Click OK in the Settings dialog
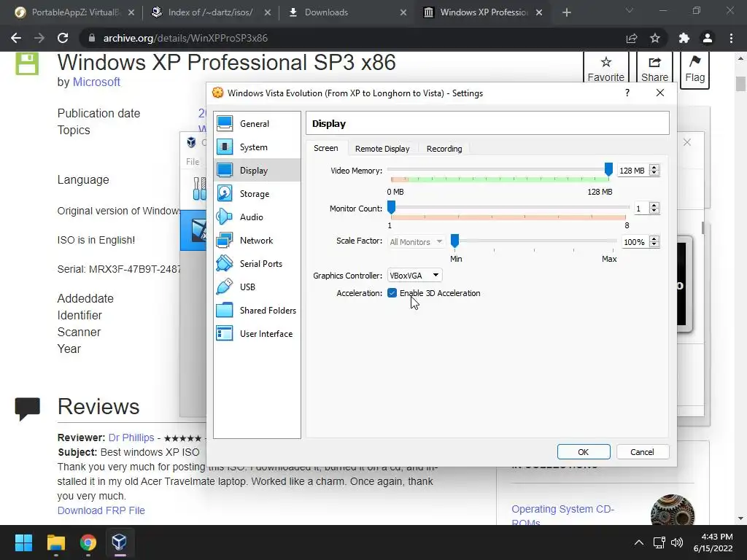This screenshot has height=560, width=747. click(x=584, y=452)
